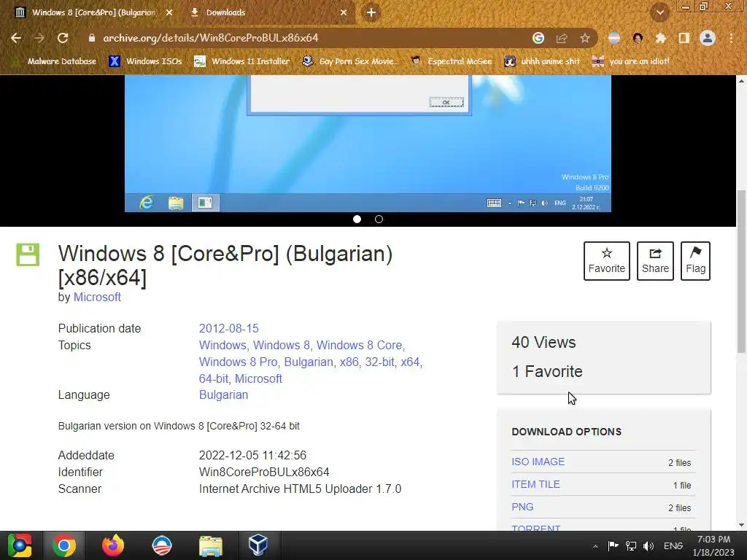Open File Explorer from the taskbar
The image size is (747, 560).
211,545
